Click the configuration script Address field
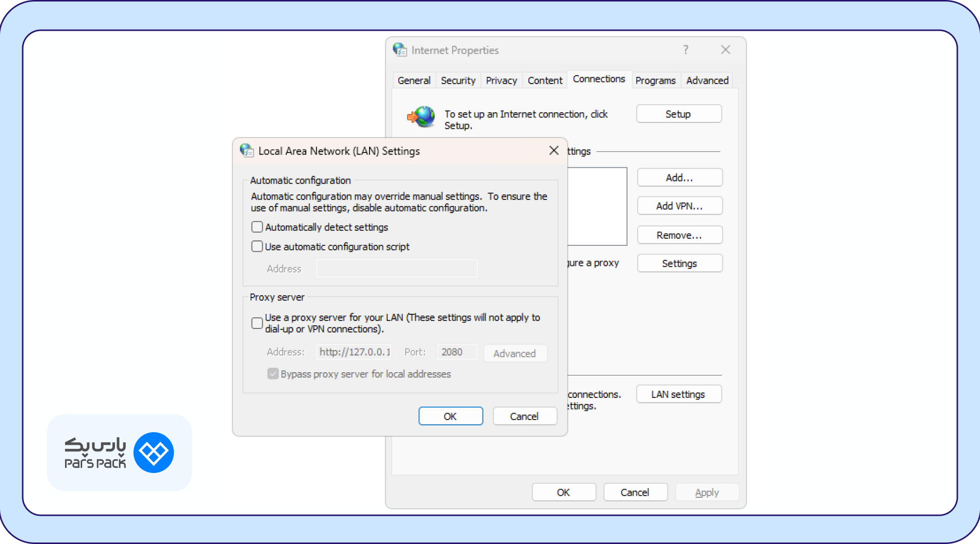Screen dimensions: 980x544 [x=397, y=268]
